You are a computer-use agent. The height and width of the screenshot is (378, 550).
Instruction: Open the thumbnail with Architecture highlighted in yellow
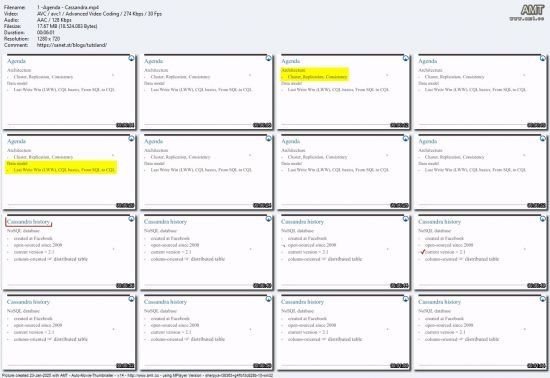click(343, 92)
